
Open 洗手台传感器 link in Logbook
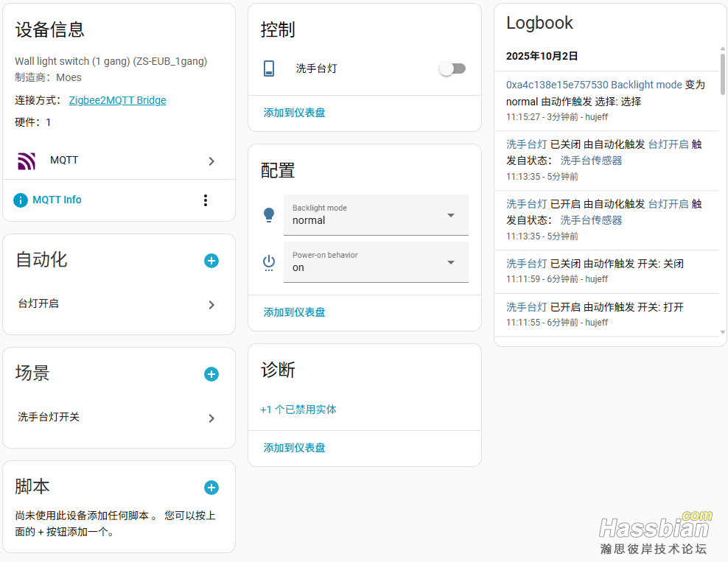tap(591, 160)
